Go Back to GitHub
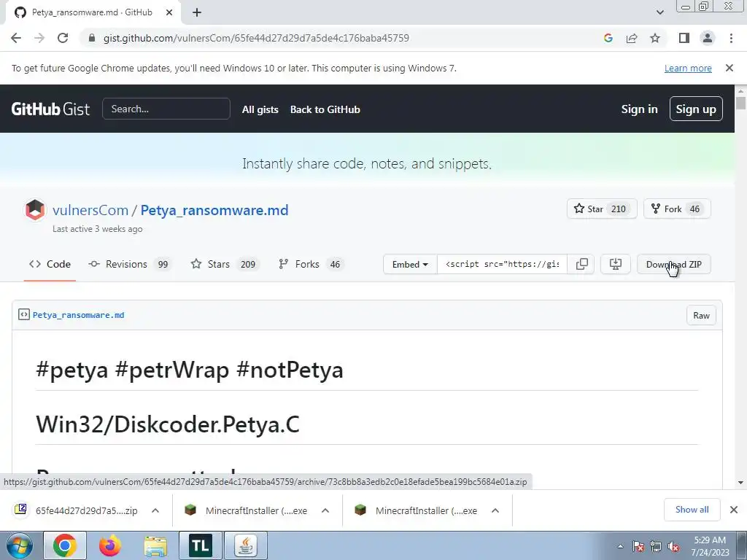747x560 pixels. click(x=325, y=109)
